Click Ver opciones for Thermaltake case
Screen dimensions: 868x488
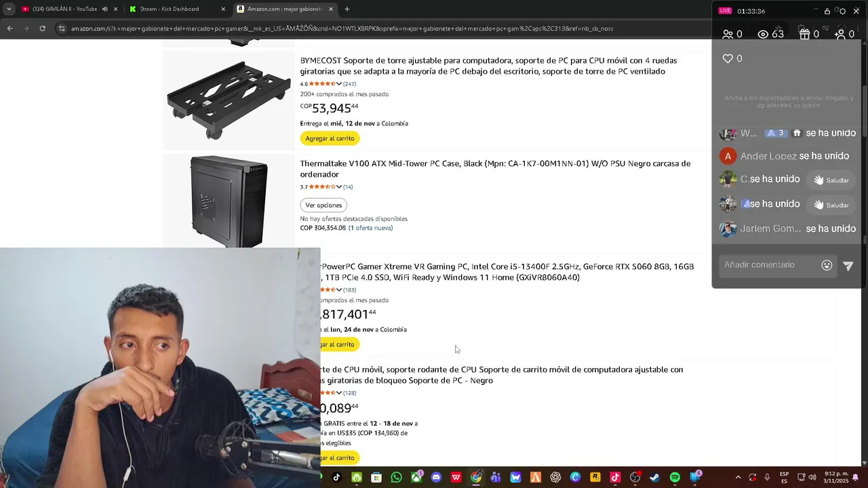pyautogui.click(x=323, y=205)
